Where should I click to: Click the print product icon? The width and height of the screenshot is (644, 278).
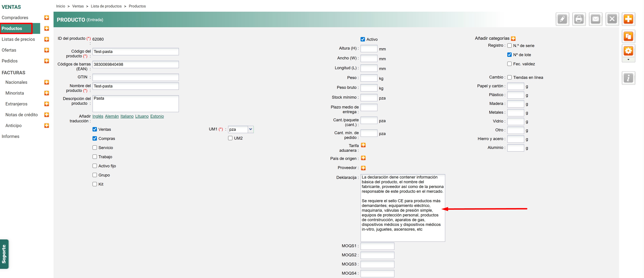[579, 19]
